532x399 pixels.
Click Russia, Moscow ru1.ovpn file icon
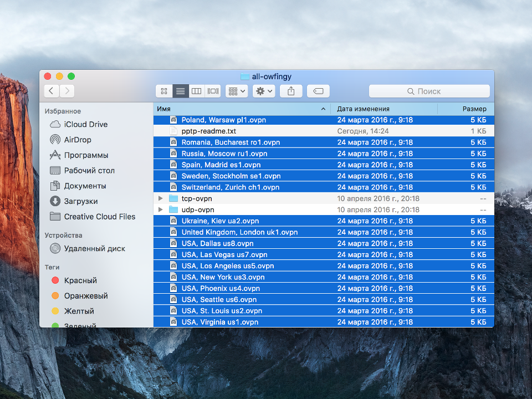point(173,154)
